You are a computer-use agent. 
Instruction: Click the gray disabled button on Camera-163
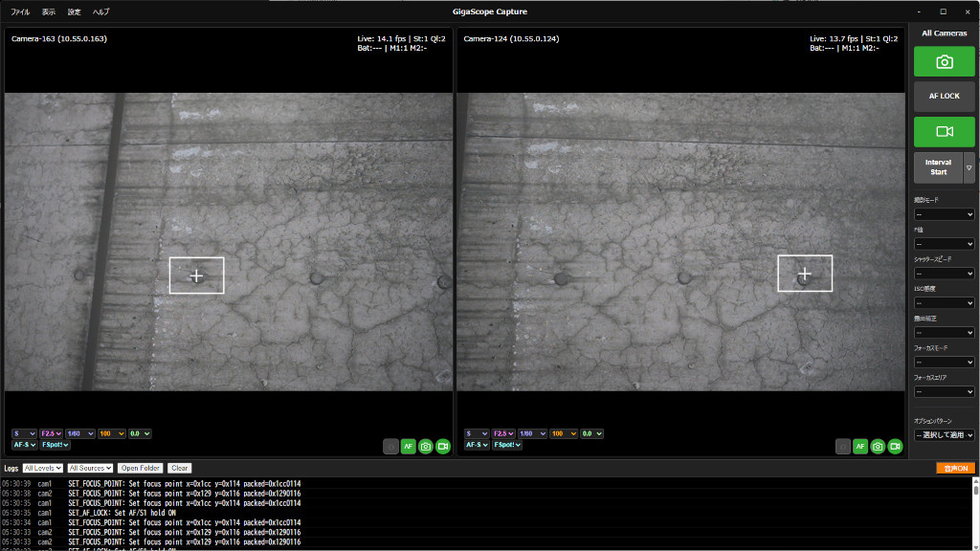click(390, 446)
